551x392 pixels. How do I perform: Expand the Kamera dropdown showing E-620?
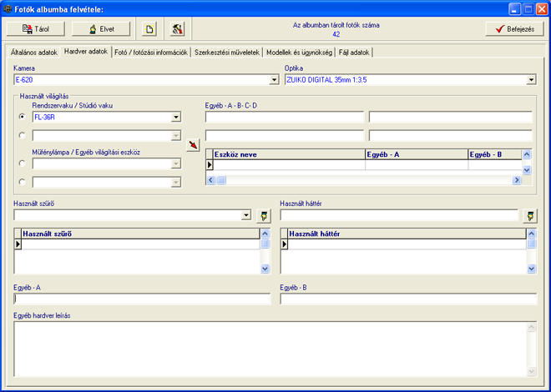point(275,80)
